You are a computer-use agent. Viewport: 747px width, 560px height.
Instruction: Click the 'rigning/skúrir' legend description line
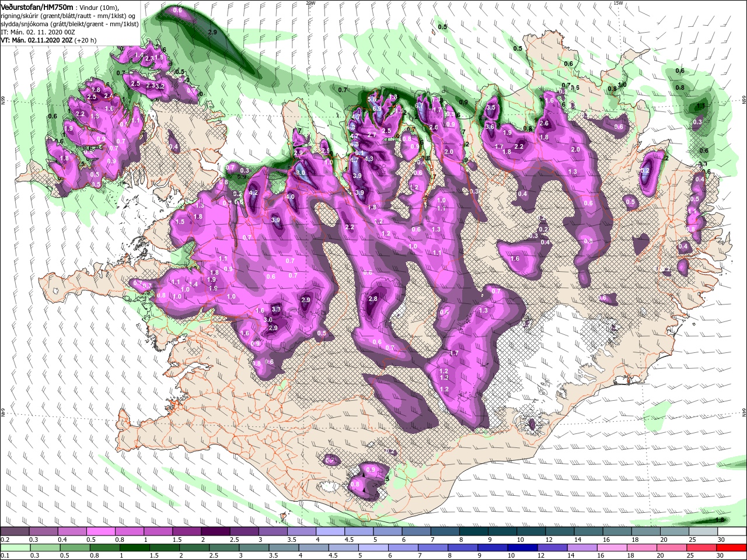pos(69,15)
